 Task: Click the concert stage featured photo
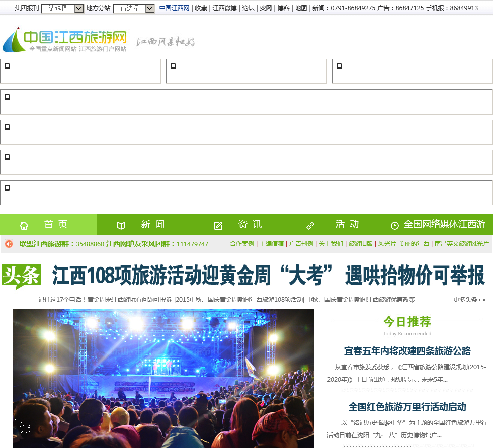[x=163, y=378]
